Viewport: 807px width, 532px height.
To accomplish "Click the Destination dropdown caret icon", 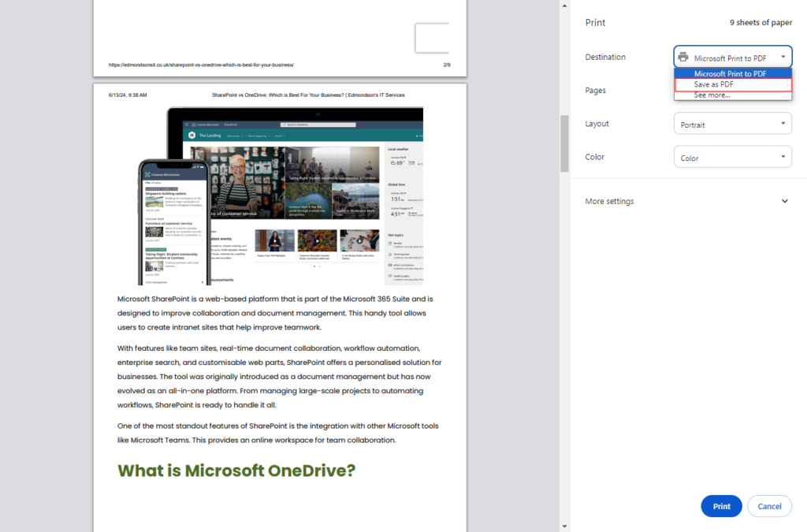I will pyautogui.click(x=784, y=56).
